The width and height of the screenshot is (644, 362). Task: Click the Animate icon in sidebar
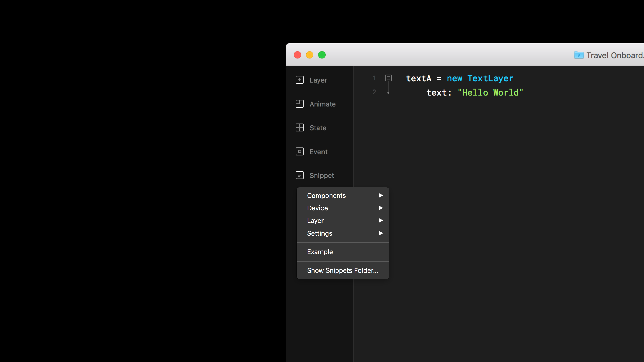click(x=299, y=104)
